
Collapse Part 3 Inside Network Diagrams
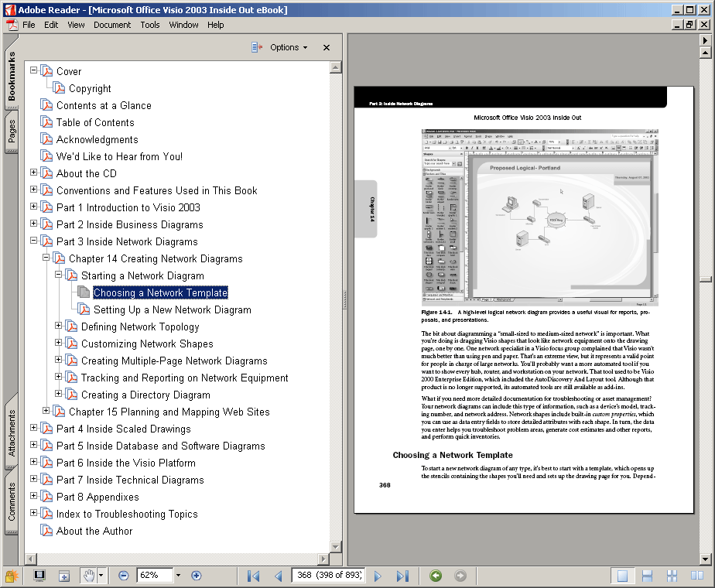33,240
